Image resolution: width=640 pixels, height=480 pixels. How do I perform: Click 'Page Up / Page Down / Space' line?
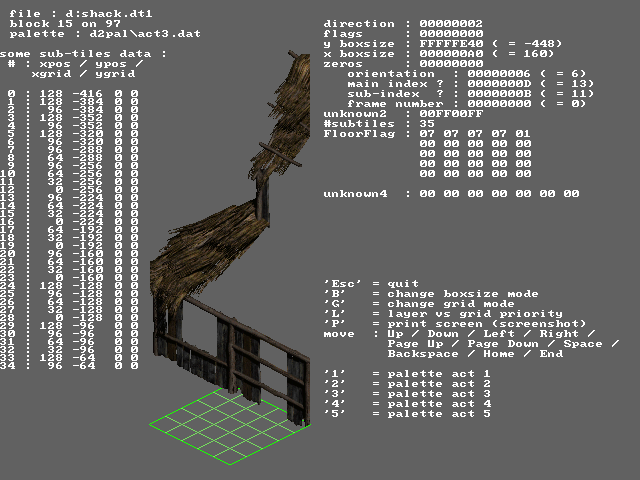coord(503,344)
